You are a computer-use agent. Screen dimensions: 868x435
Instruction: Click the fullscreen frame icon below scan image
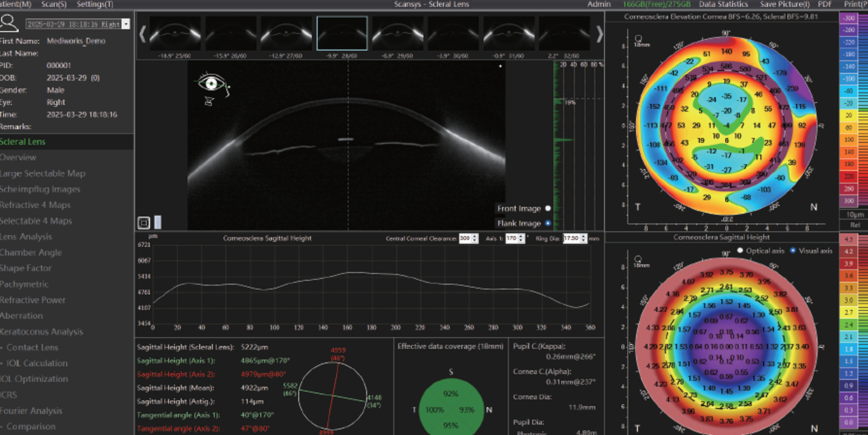click(x=144, y=222)
